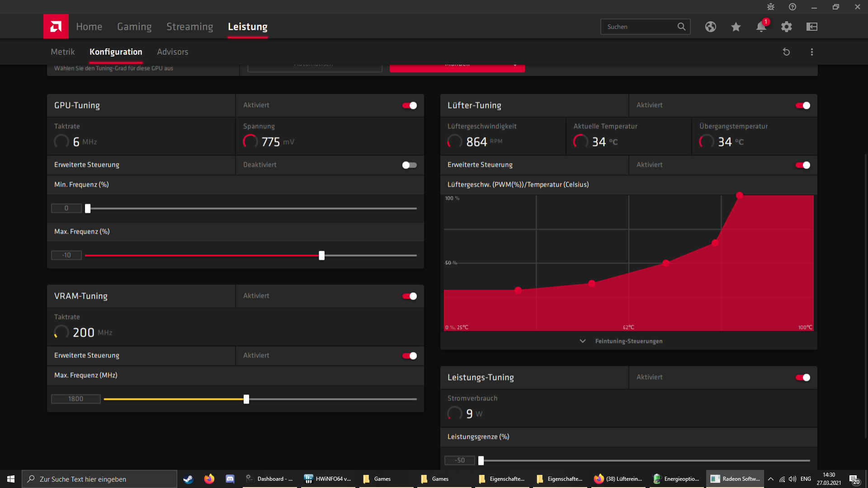This screenshot has height=488, width=868.
Task: Switch to the Metrik tab
Action: 63,52
